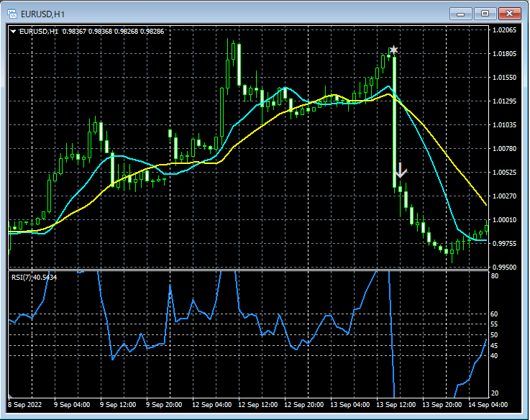Click the RSI scale value 80
This screenshot has width=530, height=420.
[495, 276]
